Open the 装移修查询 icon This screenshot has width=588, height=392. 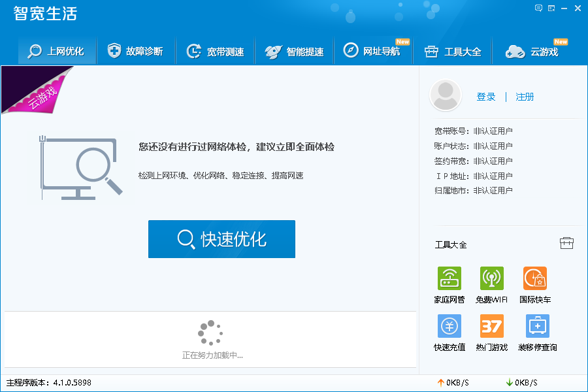pos(537,326)
